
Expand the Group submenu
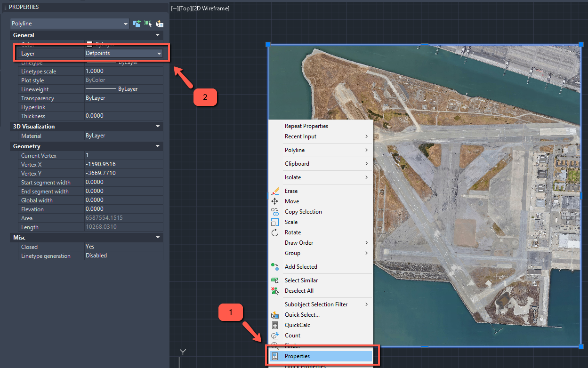[321, 253]
